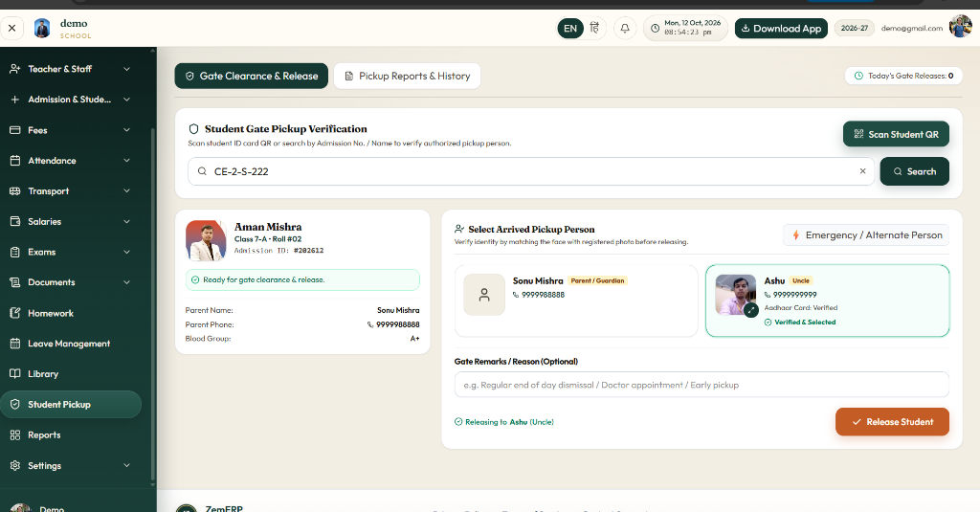The width and height of the screenshot is (980, 512).
Task: Expand Documents menu chevron
Action: click(x=127, y=282)
